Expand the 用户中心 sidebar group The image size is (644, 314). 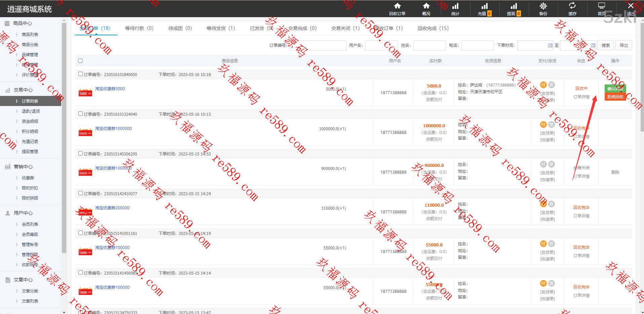point(23,213)
